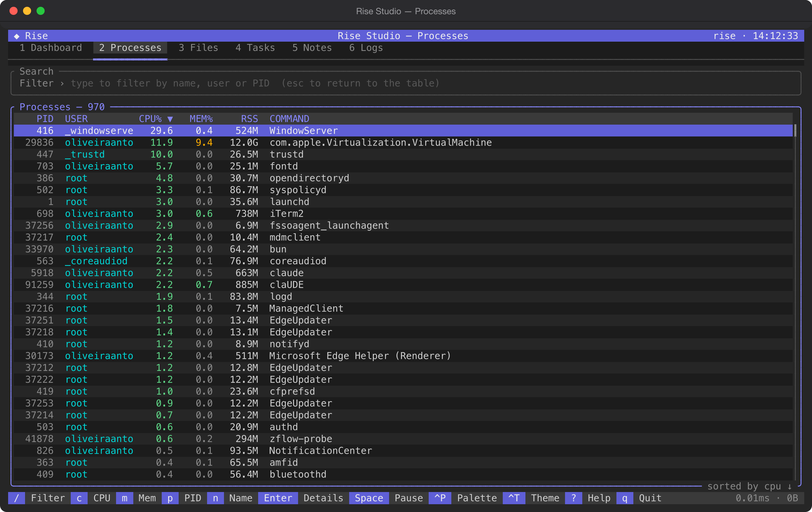Click the 'sorted by cpu ↓' status text
This screenshot has height=512, width=812.
[750, 486]
